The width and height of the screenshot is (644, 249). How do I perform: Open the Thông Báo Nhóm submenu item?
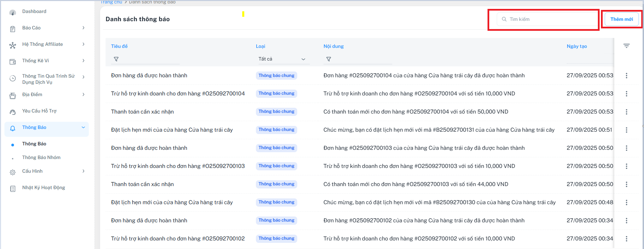[x=41, y=157]
